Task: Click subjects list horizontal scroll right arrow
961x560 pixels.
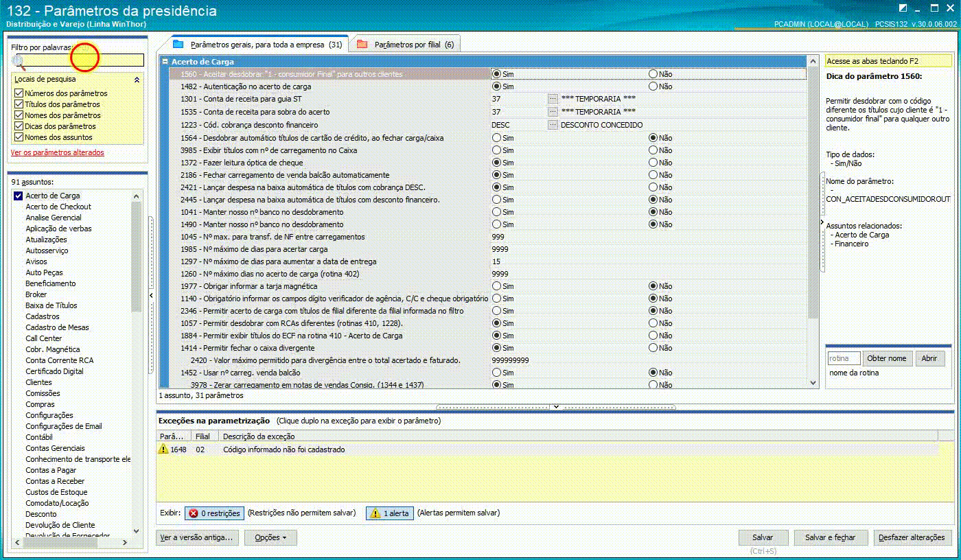Action: point(125,542)
